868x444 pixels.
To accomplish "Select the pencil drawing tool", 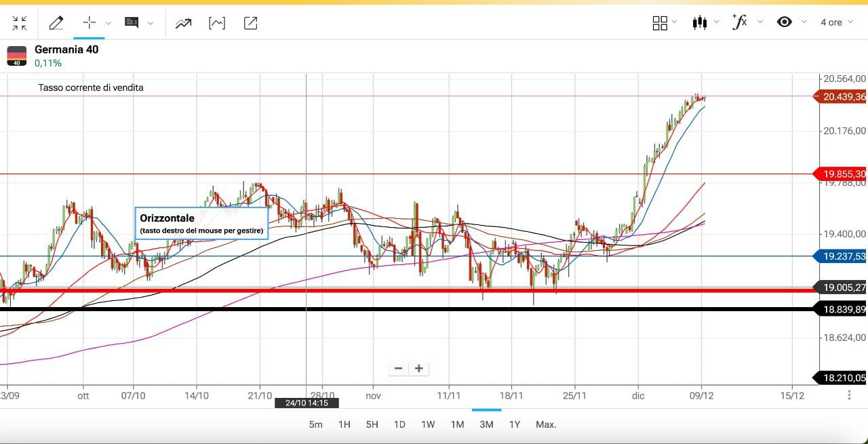I will point(56,23).
